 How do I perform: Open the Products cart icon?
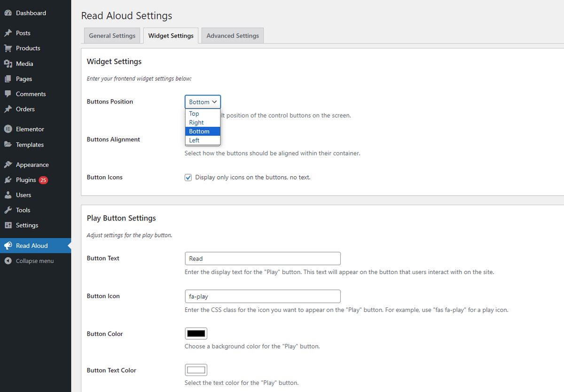pos(8,48)
